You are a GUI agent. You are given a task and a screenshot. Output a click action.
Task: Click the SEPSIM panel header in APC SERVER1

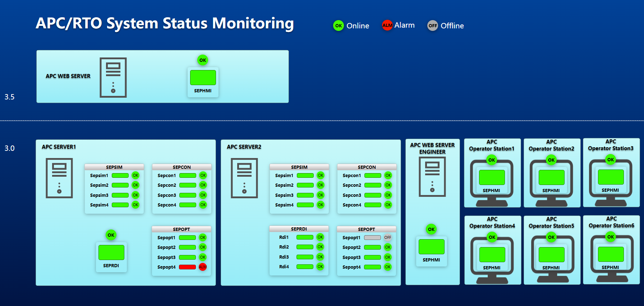pos(114,167)
